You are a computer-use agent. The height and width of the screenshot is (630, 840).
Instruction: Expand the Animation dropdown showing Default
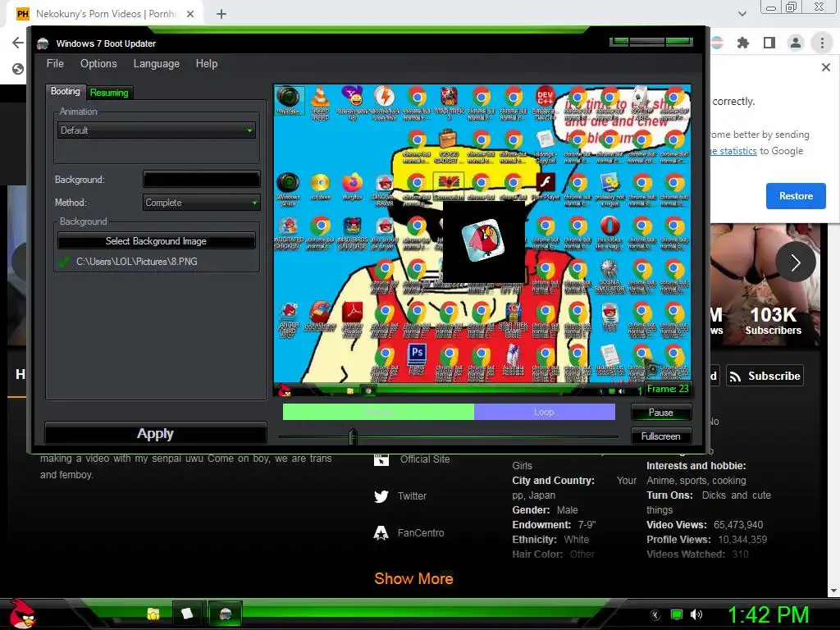coord(156,130)
